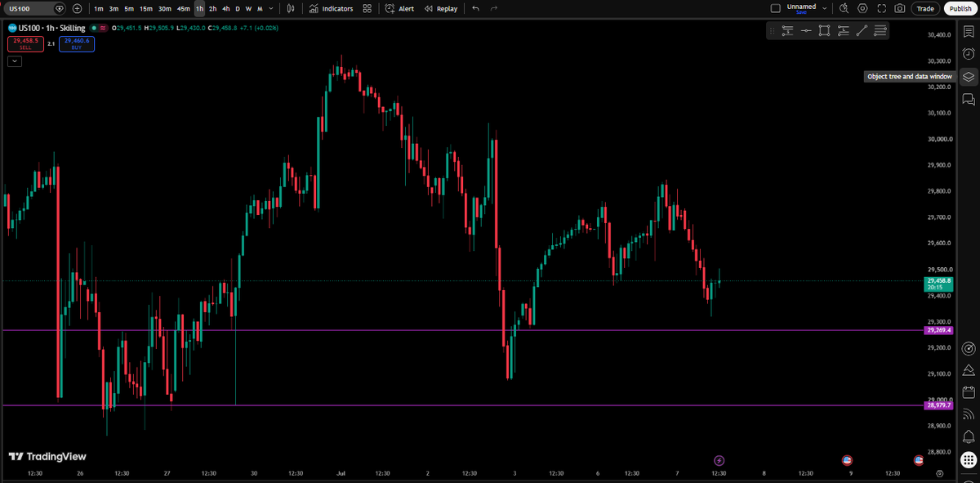Open the Watchlist panel icon
This screenshot has height=483, width=980.
[969, 31]
